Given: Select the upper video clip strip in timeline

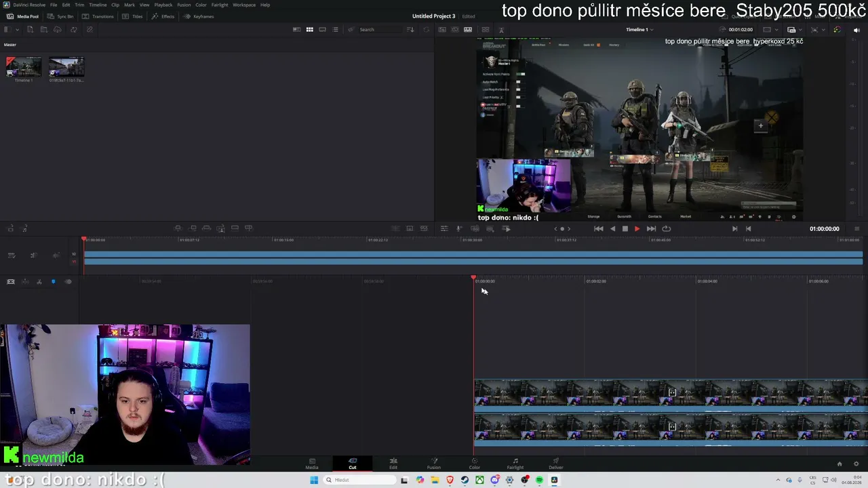Looking at the screenshot, I should point(671,396).
